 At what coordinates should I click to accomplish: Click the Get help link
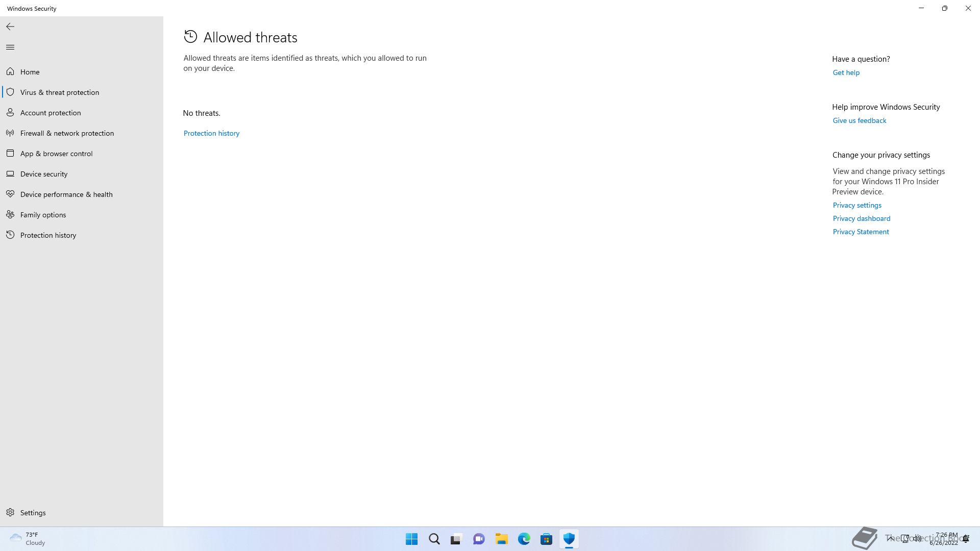[x=846, y=72]
